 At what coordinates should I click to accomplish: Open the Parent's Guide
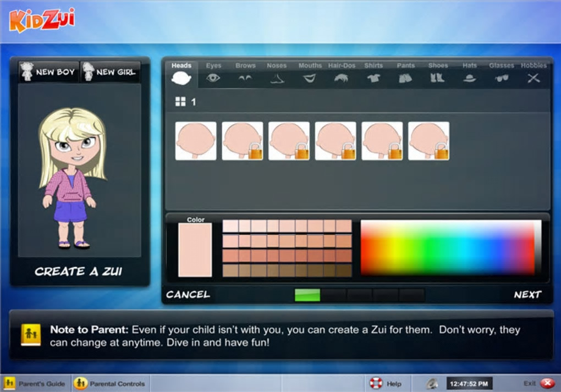click(x=35, y=383)
